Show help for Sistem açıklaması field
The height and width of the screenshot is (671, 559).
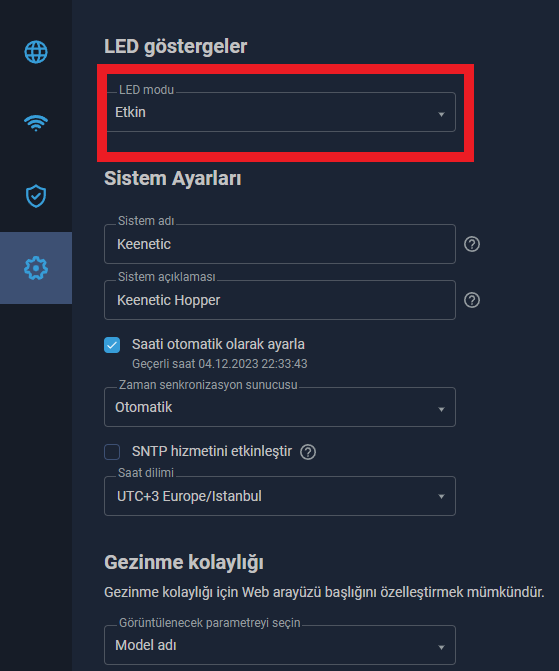[472, 300]
